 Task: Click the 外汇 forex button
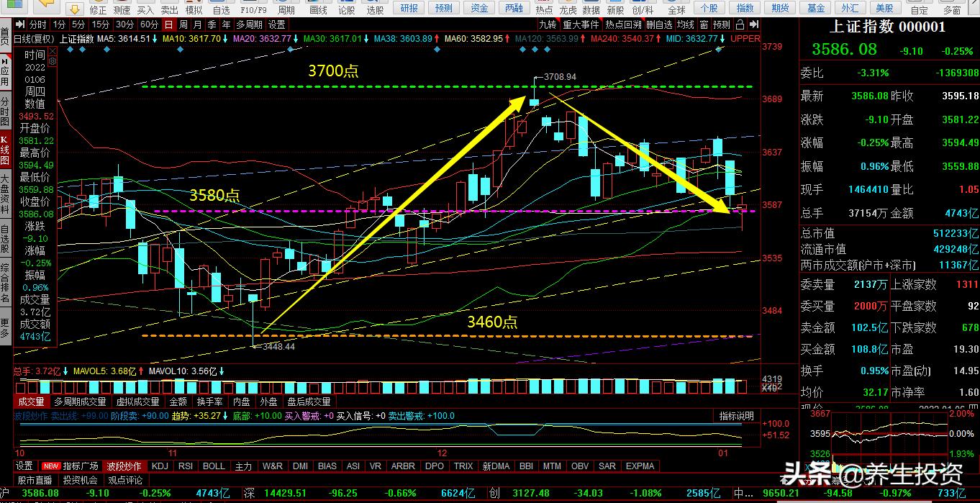click(850, 8)
